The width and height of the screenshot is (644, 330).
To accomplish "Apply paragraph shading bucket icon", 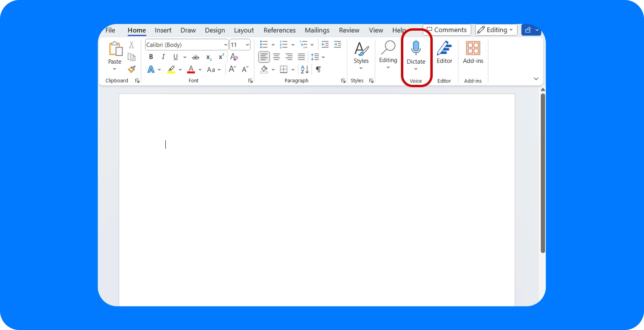I will point(264,70).
